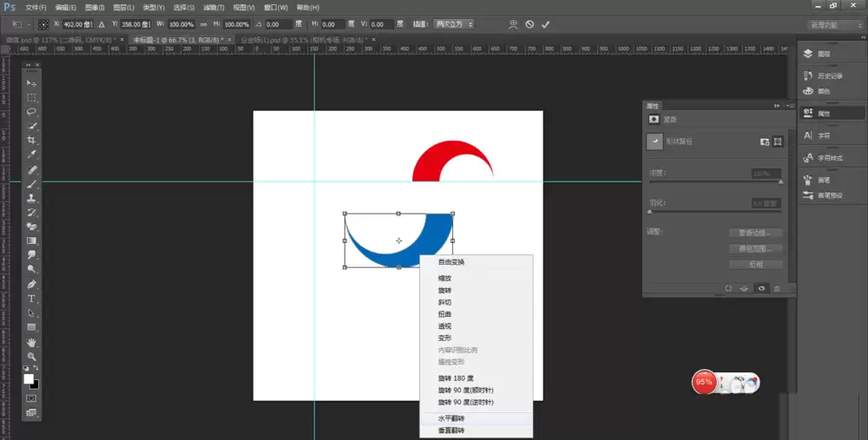Select the Rectangle shape tool
Viewport: 868px width, 440px height.
31,327
